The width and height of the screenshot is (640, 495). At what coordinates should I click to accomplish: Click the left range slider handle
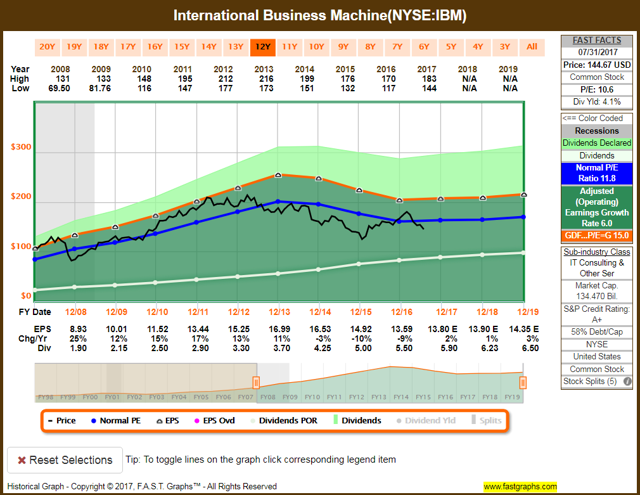click(256, 383)
